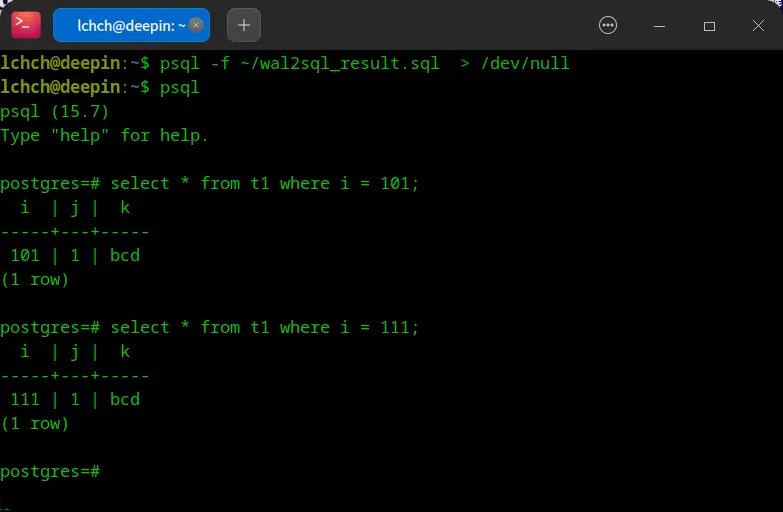Click the second prompt line running psql

180,87
